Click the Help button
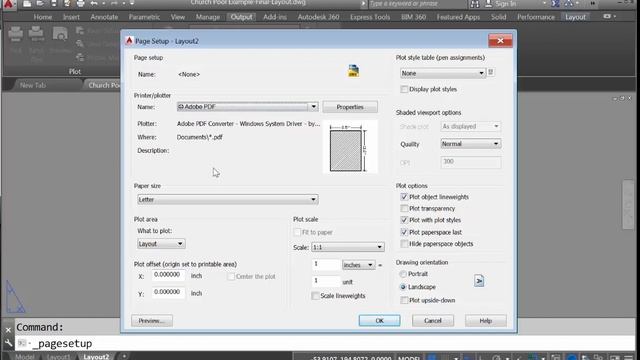 pyautogui.click(x=486, y=321)
